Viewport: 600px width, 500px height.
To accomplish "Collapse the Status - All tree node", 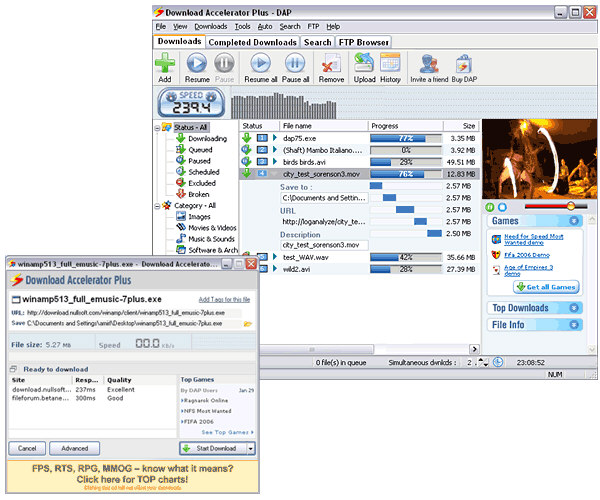I will tap(159, 128).
